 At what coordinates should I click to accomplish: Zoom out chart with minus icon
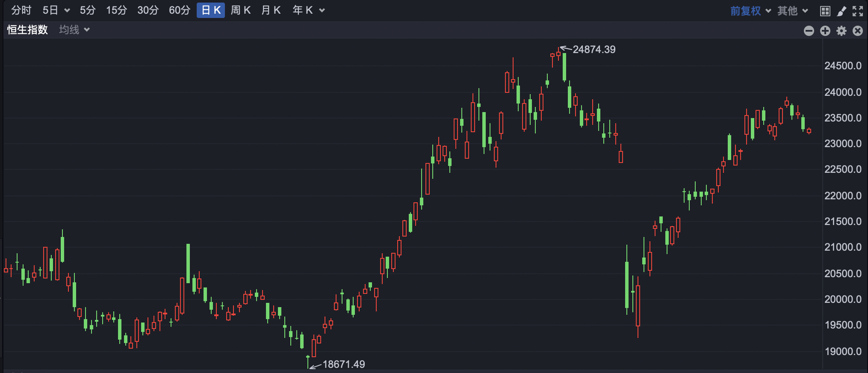[x=809, y=30]
